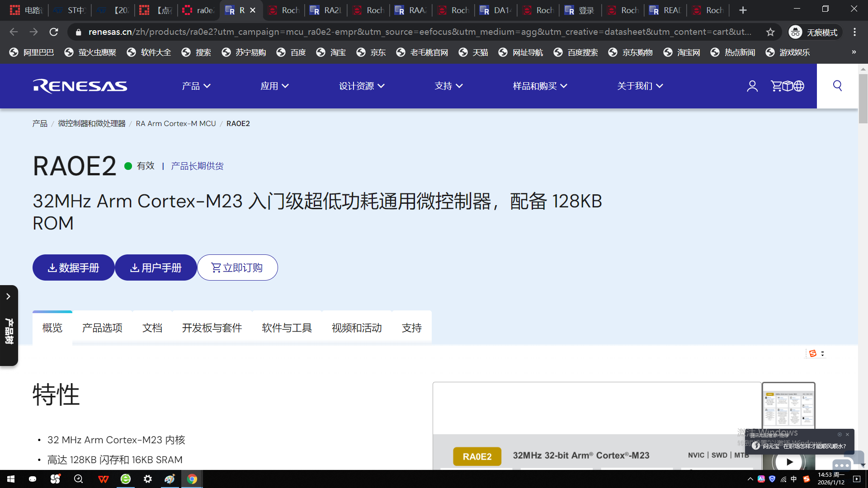Image resolution: width=868 pixels, height=488 pixels.
Task: Switch to the 文档 tab
Action: point(152,328)
